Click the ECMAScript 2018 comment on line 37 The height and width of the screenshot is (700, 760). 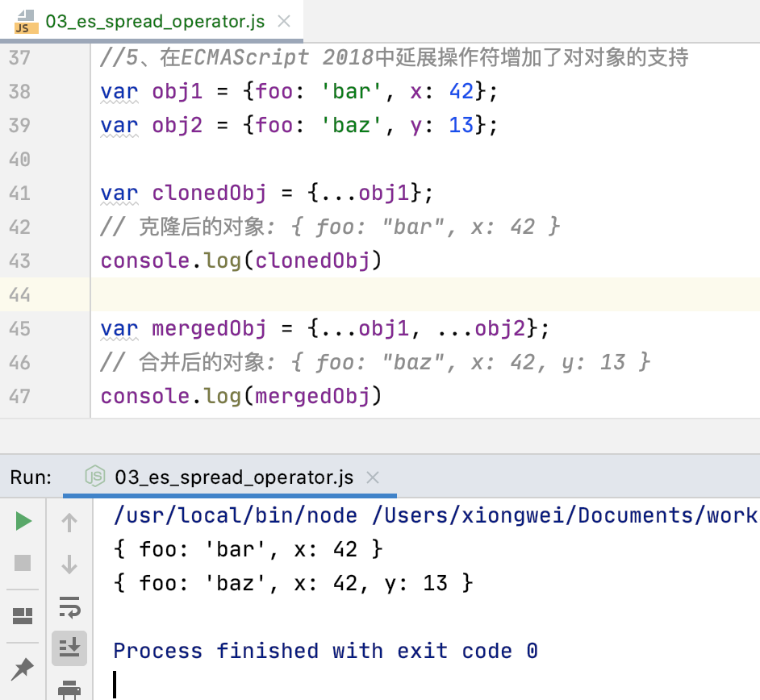[394, 57]
